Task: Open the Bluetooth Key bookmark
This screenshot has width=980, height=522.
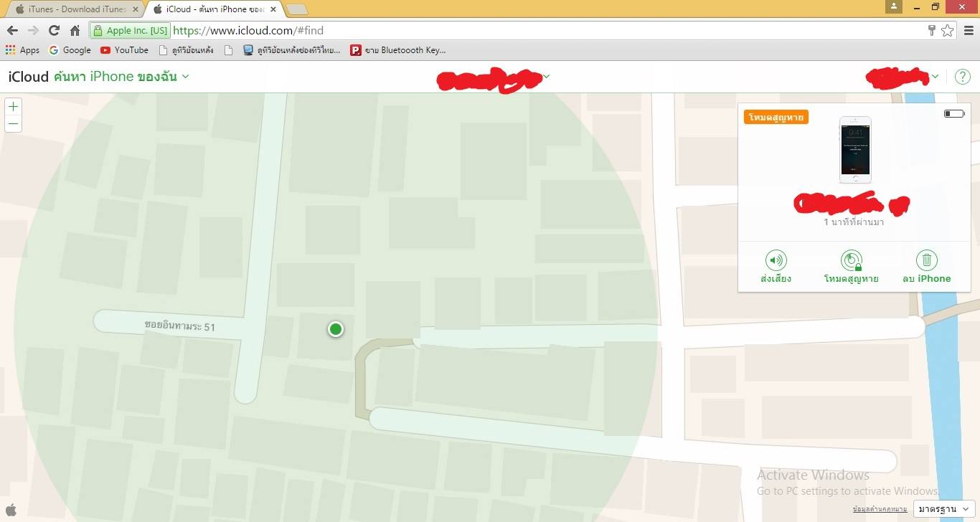Action: (398, 50)
